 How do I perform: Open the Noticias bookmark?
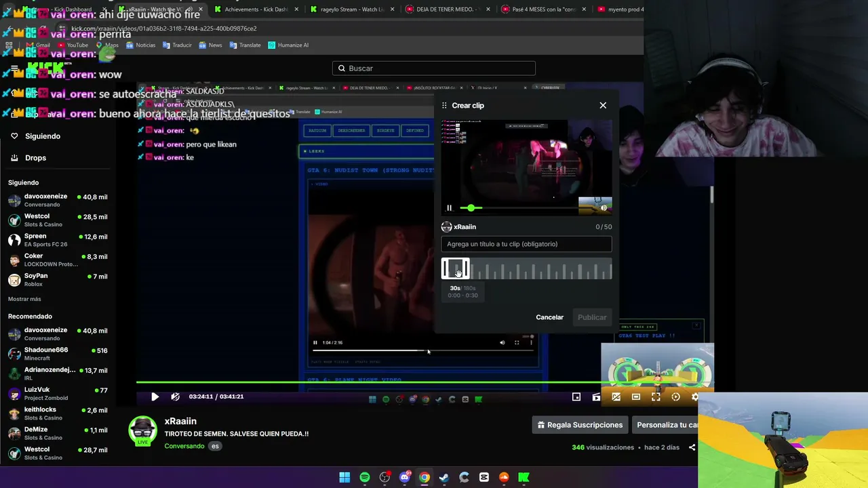(140, 45)
